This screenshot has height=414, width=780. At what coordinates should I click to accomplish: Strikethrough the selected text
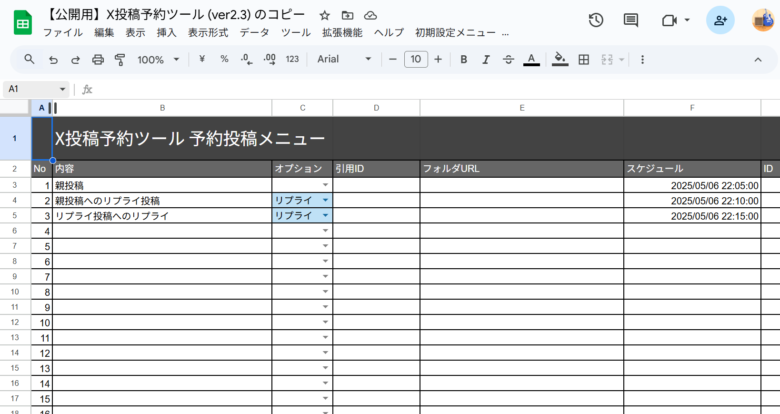tap(508, 60)
